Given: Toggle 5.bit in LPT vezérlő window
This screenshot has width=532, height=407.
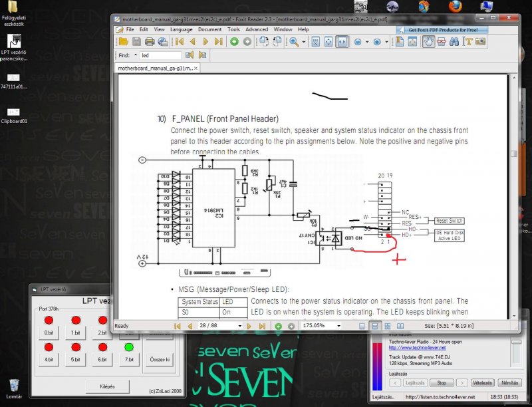Looking at the screenshot, I should (75, 360).
